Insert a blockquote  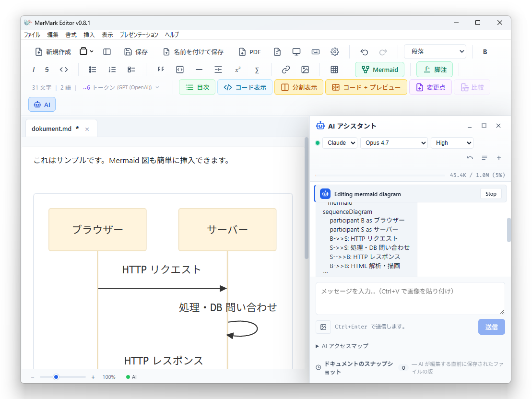click(x=161, y=70)
